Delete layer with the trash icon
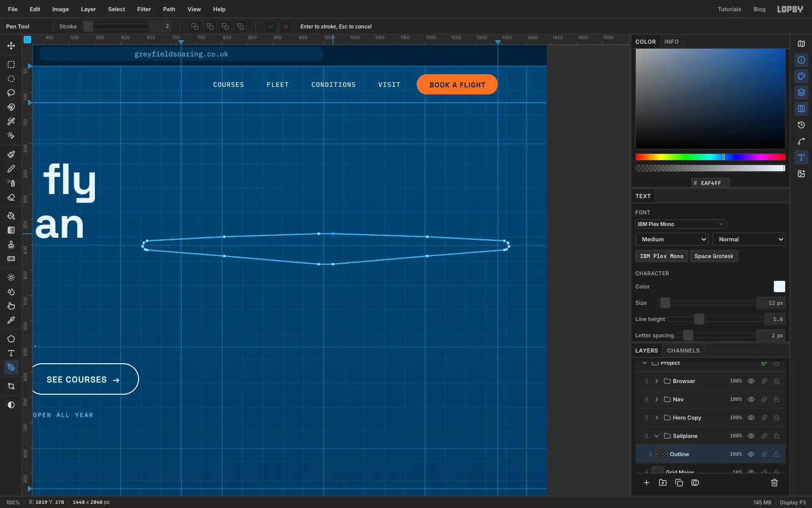This screenshot has height=508, width=812. pos(774,483)
